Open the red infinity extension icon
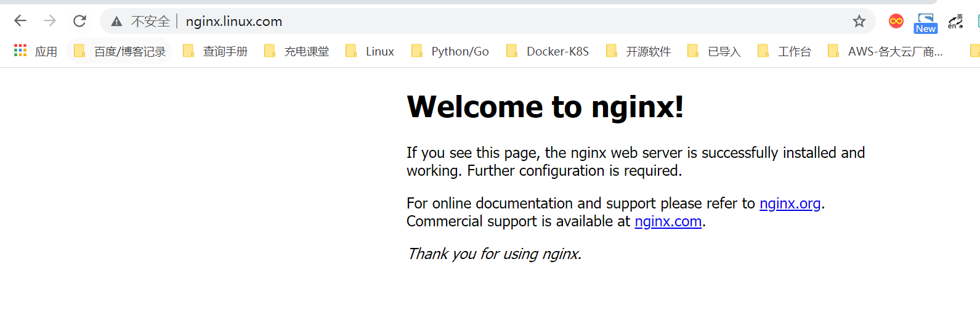The width and height of the screenshot is (980, 317). point(896,22)
